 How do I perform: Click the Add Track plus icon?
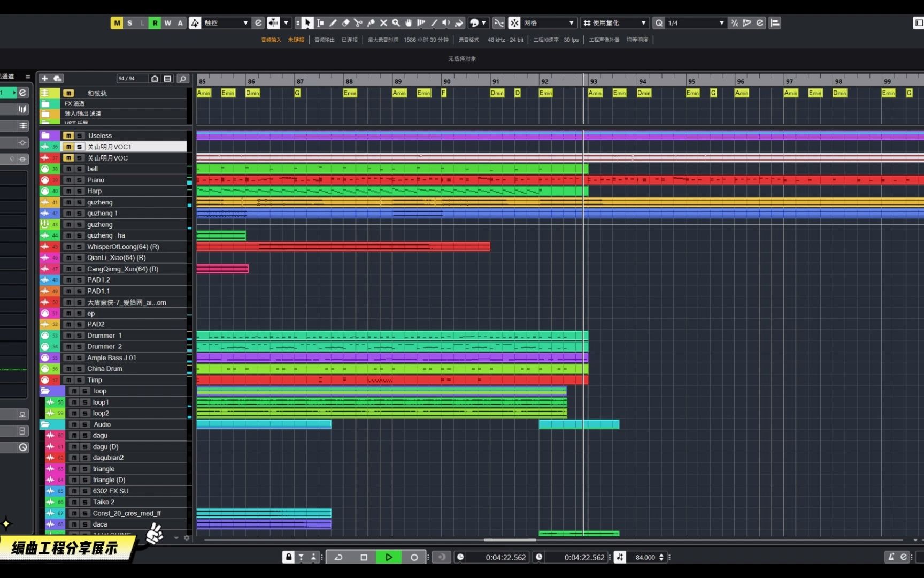coord(45,79)
